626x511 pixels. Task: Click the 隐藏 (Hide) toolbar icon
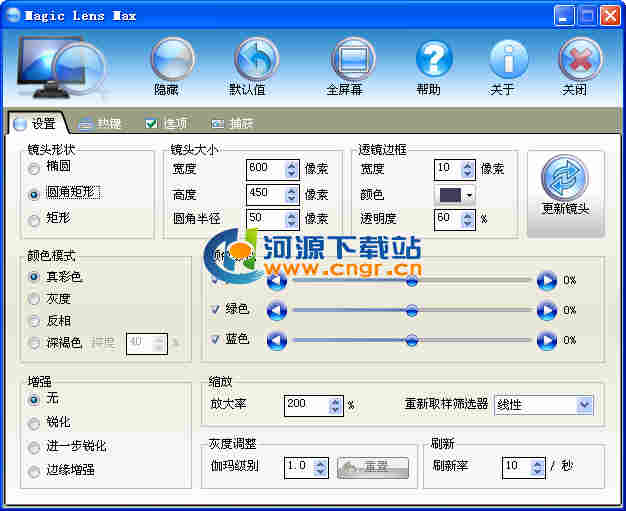[172, 59]
